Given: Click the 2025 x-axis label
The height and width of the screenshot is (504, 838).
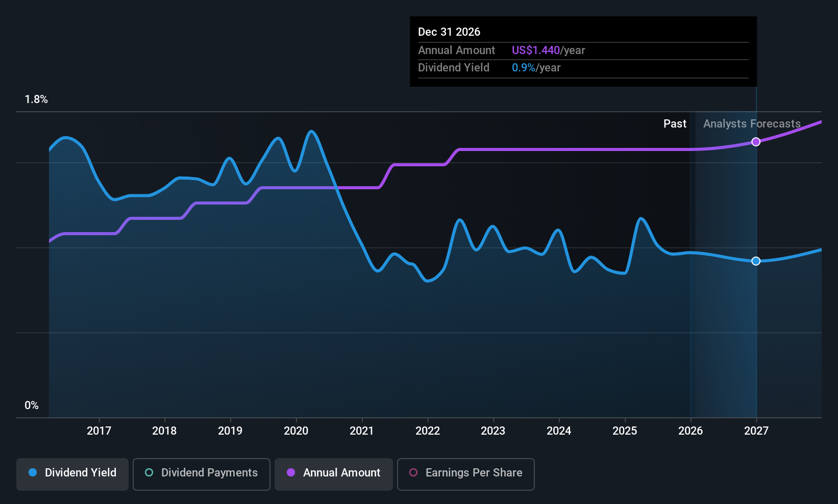Looking at the screenshot, I should (625, 431).
